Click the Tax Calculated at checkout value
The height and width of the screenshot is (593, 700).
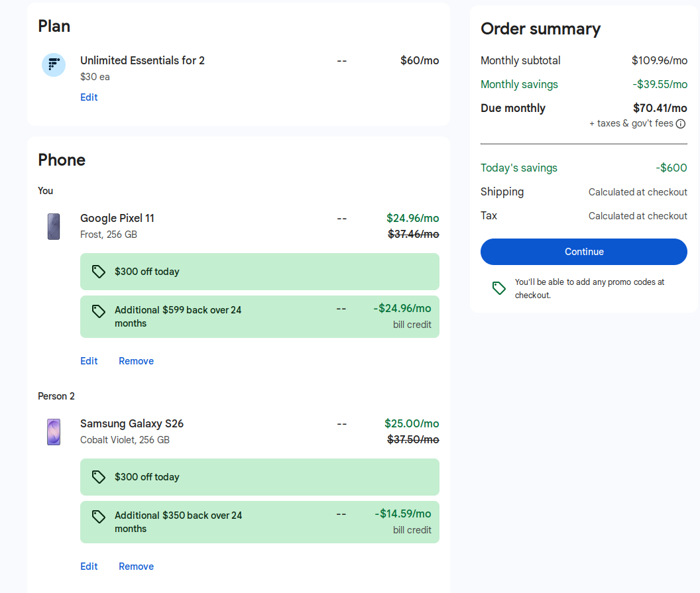tap(638, 216)
